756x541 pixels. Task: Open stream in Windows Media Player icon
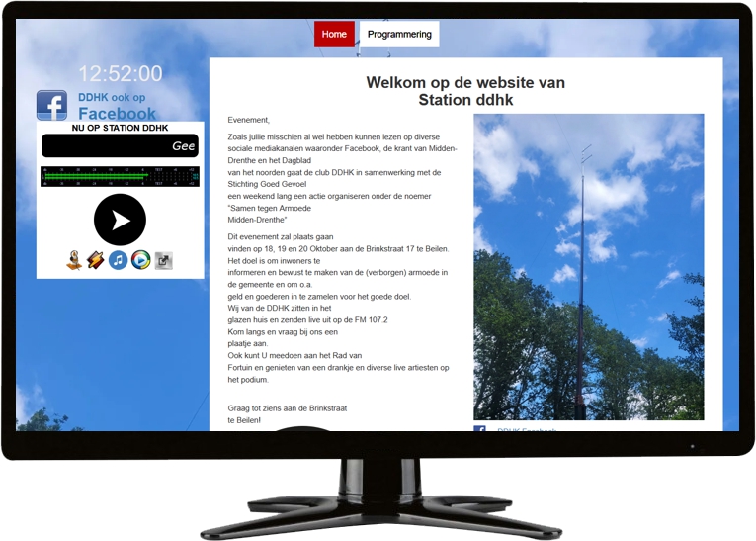[140, 260]
